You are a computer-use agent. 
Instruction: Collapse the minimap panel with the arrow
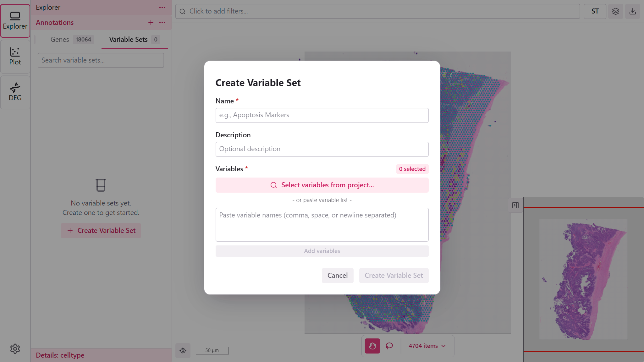pyautogui.click(x=515, y=205)
